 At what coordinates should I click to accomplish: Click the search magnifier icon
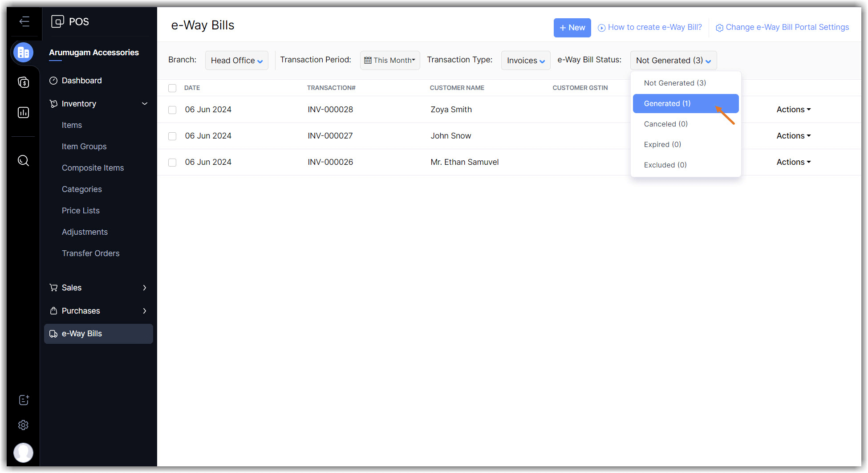tap(24, 161)
